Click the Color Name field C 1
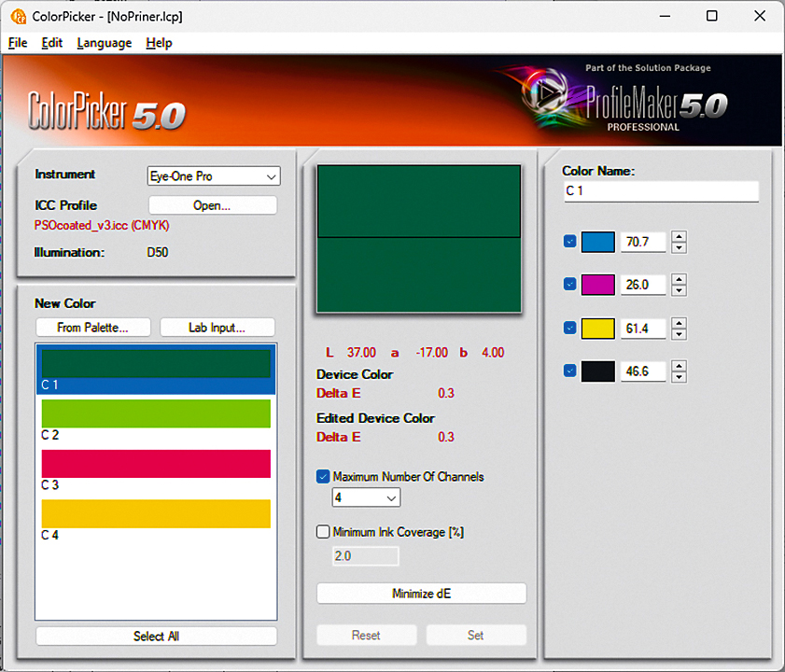Screen dimensions: 785x672 tap(661, 191)
